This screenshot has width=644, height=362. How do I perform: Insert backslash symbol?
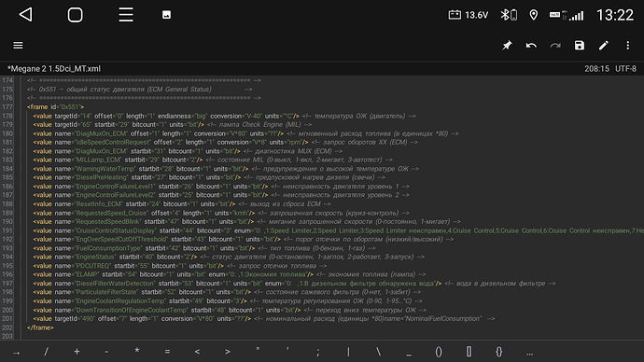(378, 352)
